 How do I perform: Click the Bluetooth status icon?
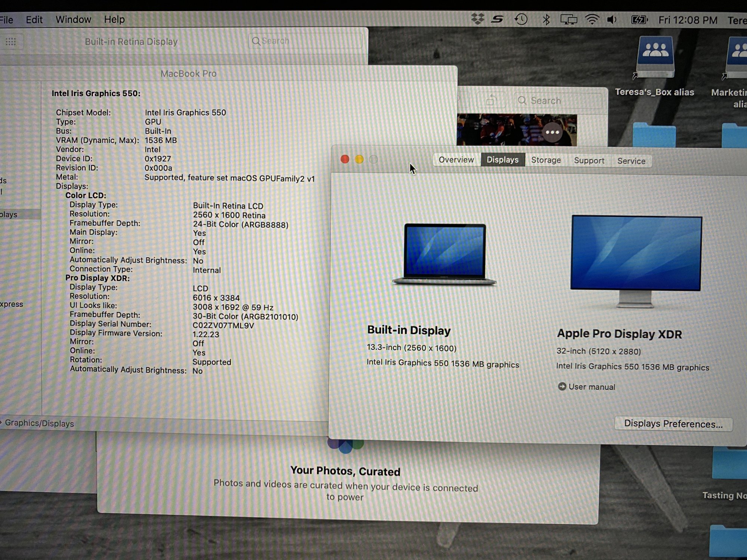(x=546, y=19)
